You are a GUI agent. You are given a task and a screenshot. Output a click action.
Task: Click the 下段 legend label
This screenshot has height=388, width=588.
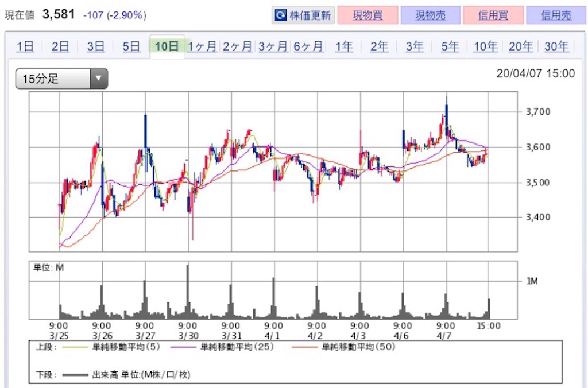point(46,374)
